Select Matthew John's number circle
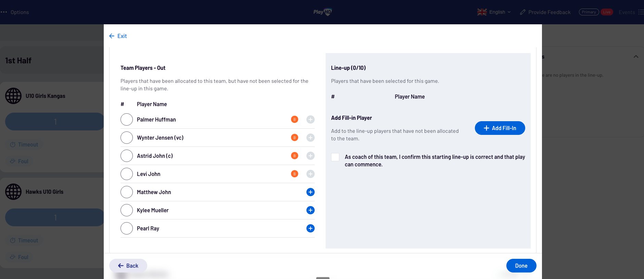The height and width of the screenshot is (279, 644). click(127, 192)
